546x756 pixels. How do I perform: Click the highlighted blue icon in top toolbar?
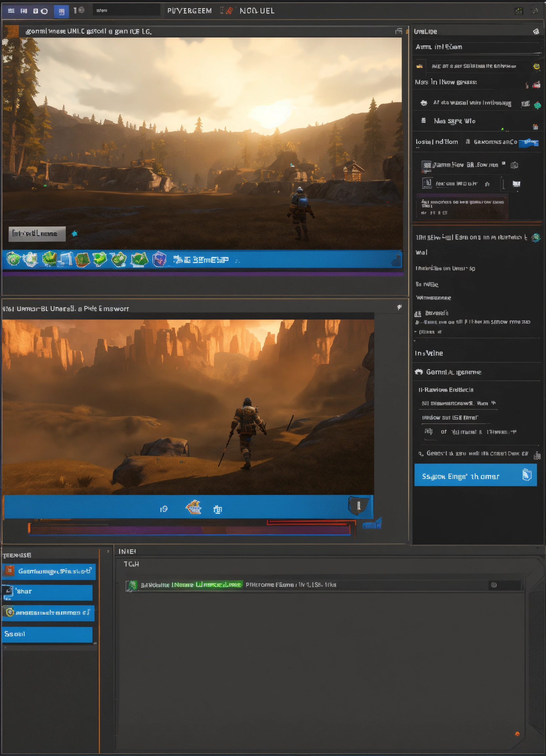(61, 11)
